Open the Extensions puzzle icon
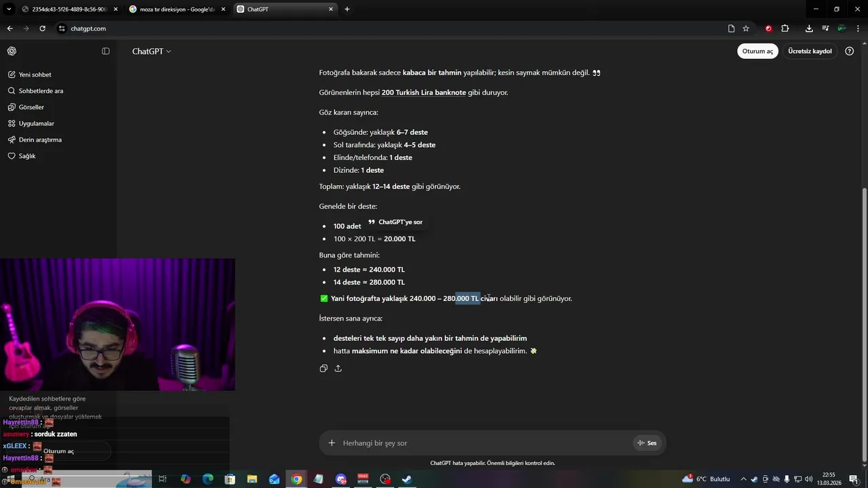 [x=785, y=28]
